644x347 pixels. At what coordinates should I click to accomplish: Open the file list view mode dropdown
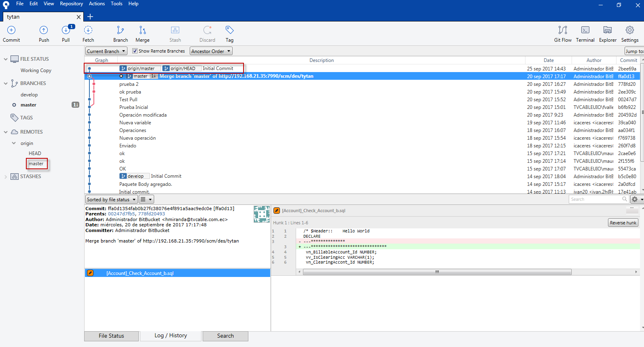(x=146, y=199)
